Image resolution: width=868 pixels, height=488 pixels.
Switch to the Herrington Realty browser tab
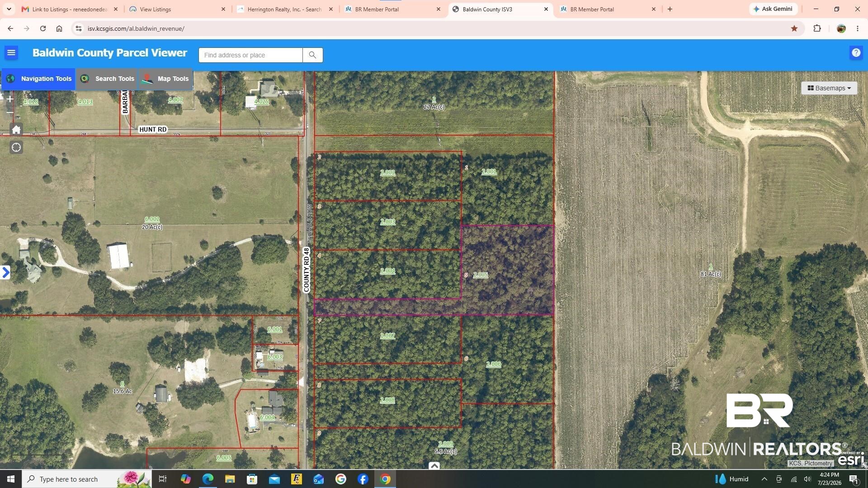coord(285,9)
